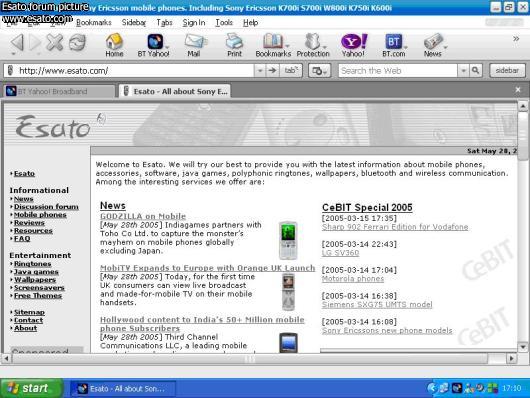Open the Back button history dropdown

tap(14, 54)
